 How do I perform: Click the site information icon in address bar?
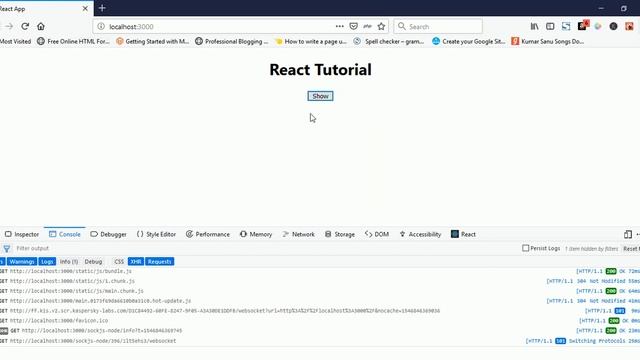coord(101,27)
